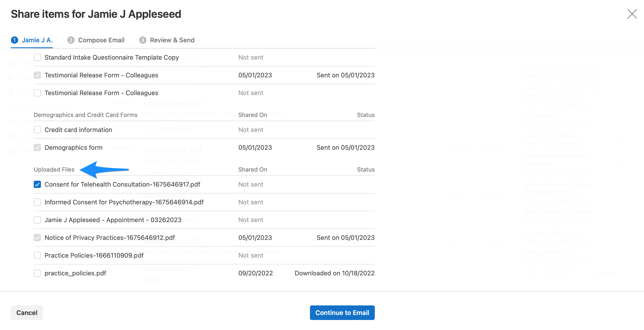The image size is (644, 330).
Task: Click the Continue to Email button
Action: tap(342, 312)
